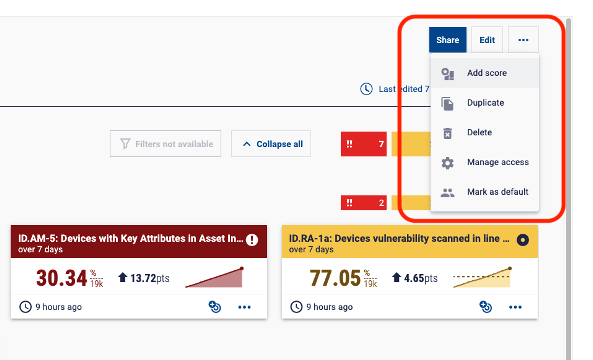This screenshot has width=593, height=360.
Task: Open the more options dots on ID.RA-1a card
Action: (x=515, y=307)
